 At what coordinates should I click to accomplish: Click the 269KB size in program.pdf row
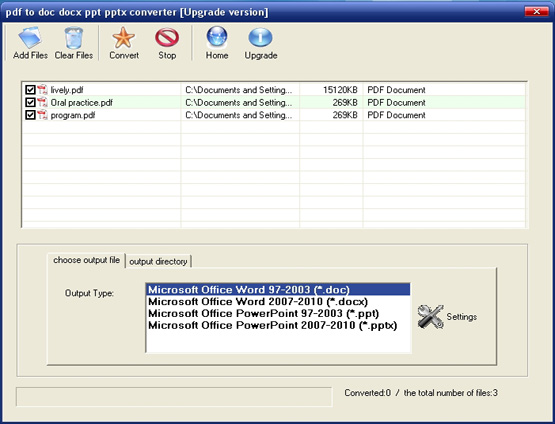[x=345, y=115]
